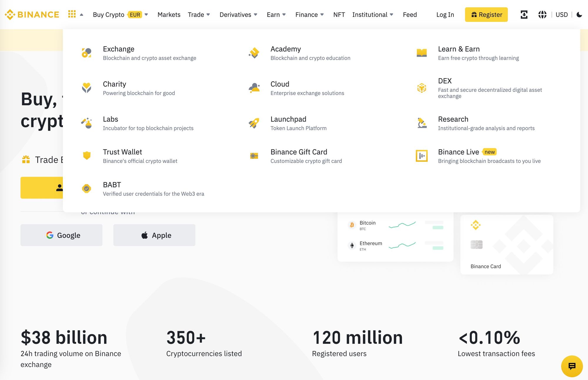Viewport: 588px width, 380px height.
Task: Expand the Derivatives dropdown menu
Action: pos(238,14)
